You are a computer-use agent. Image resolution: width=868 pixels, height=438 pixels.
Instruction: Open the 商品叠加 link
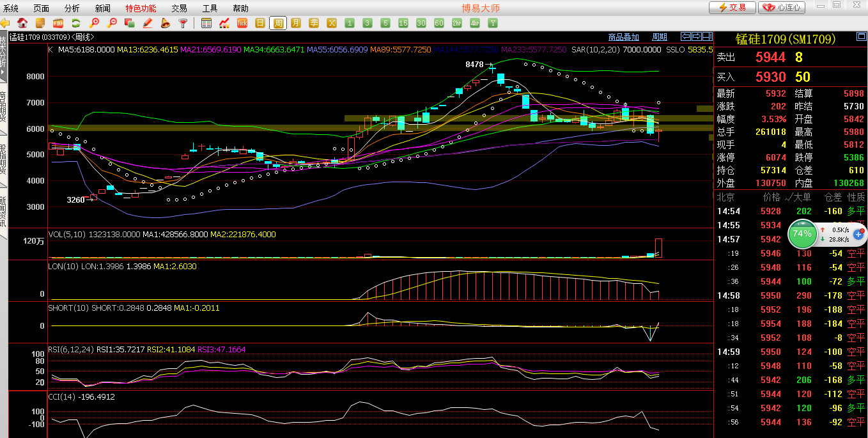click(624, 37)
